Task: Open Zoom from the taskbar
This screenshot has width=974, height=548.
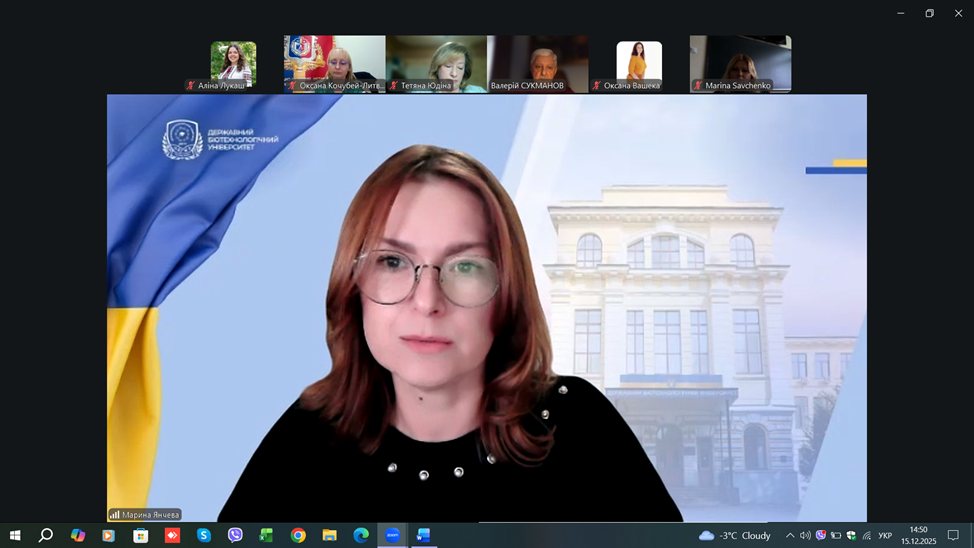Action: pyautogui.click(x=392, y=535)
